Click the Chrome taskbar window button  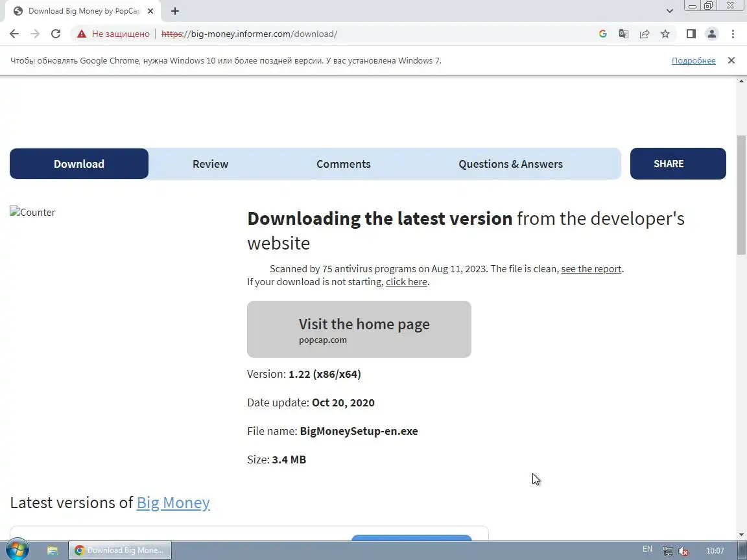(x=120, y=550)
